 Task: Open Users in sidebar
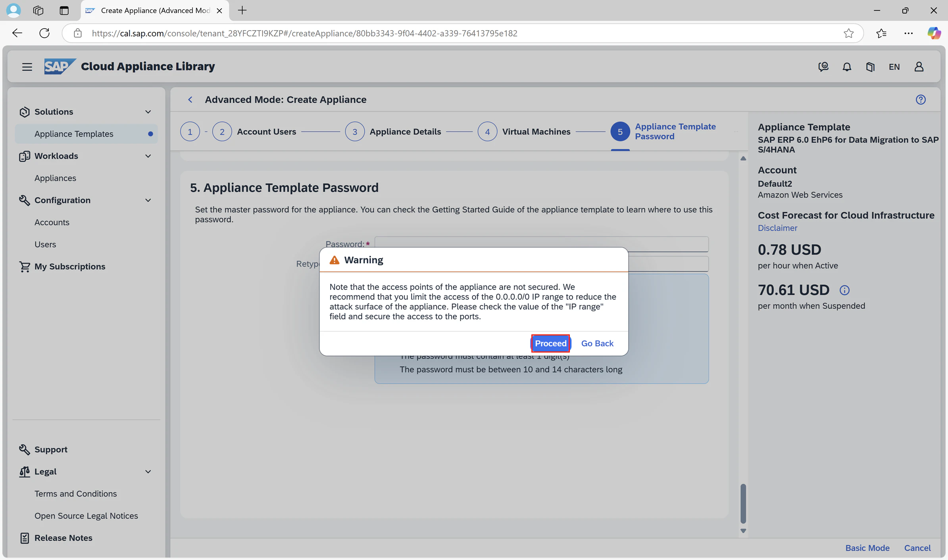click(45, 245)
